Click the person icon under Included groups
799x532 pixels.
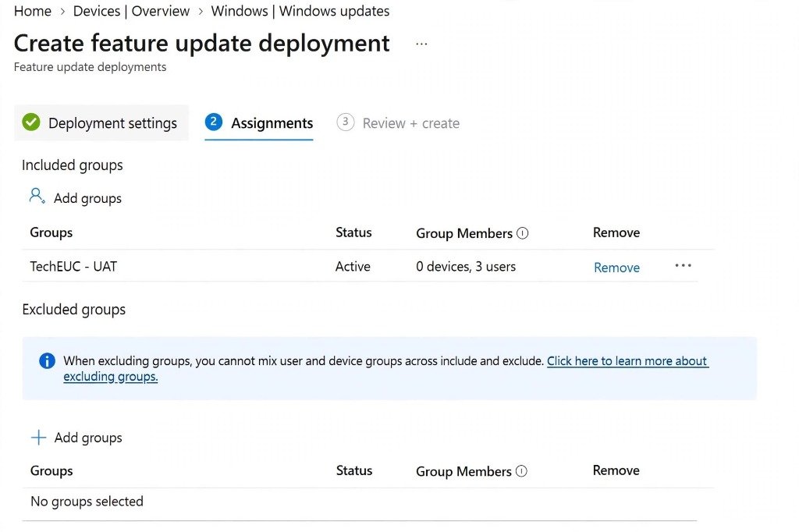pos(37,197)
